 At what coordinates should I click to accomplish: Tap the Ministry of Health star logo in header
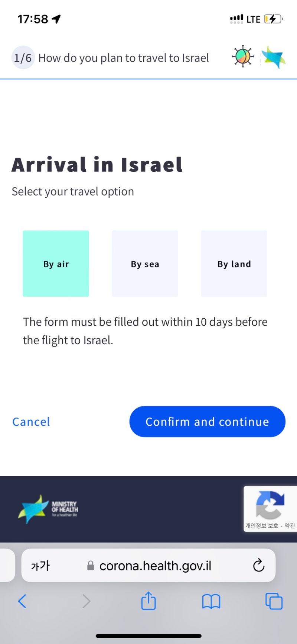click(274, 58)
